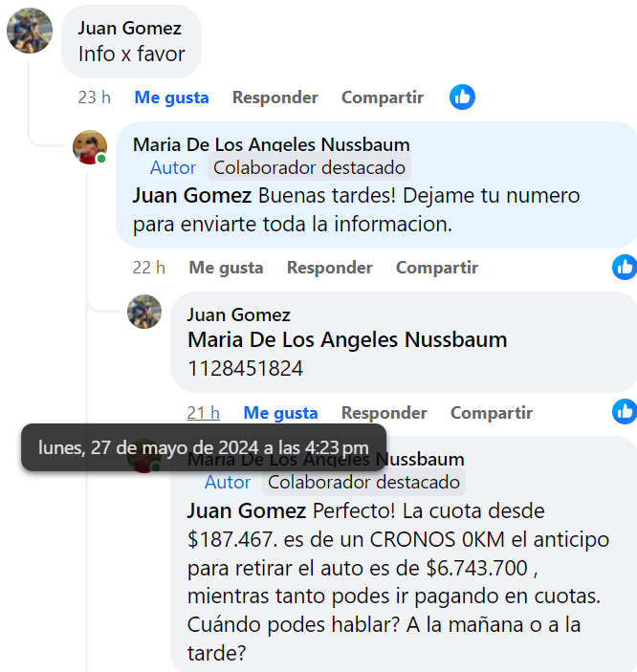Reply to Maria's 'Buenas tardes' comment
This screenshot has width=637, height=672.
pyautogui.click(x=329, y=268)
